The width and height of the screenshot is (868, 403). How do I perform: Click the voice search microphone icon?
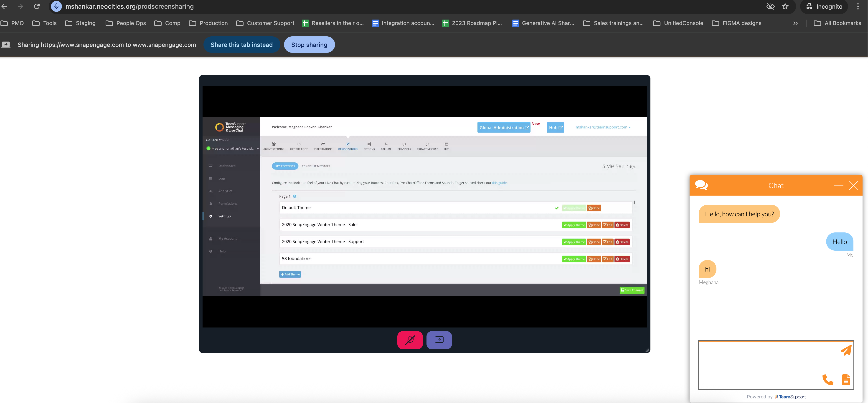[56, 6]
